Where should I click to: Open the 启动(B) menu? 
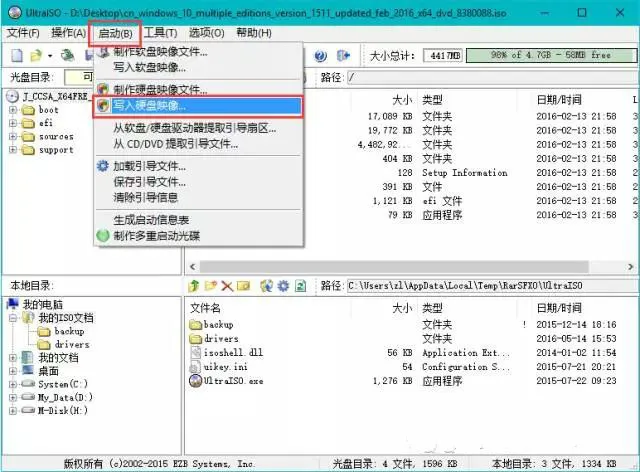tap(116, 33)
